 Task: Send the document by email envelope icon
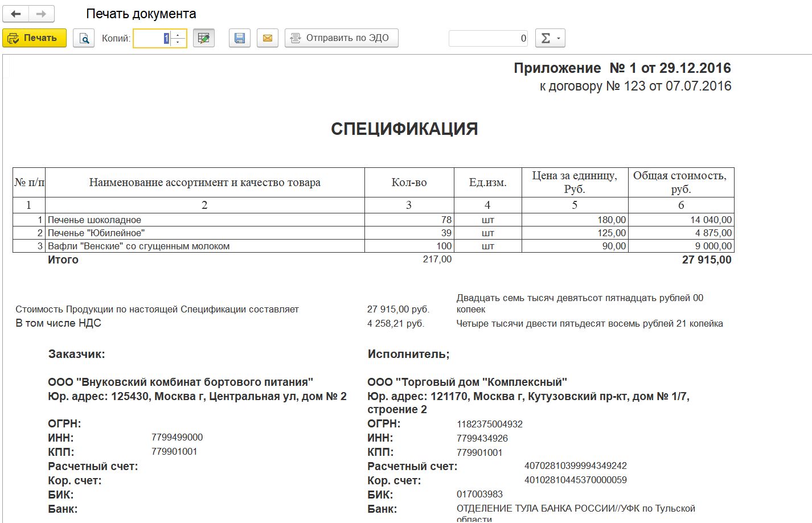[x=268, y=38]
